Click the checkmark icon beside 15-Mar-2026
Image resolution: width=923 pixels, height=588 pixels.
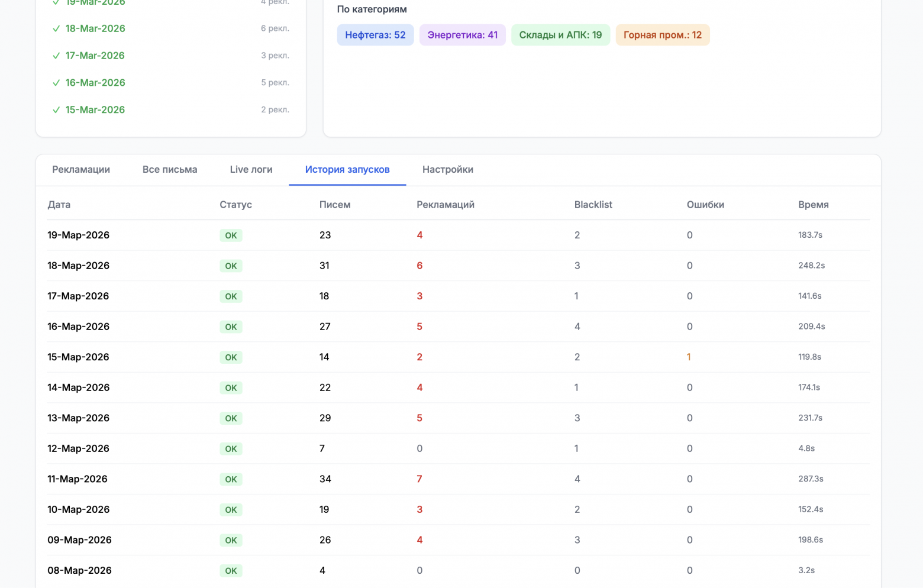tap(56, 110)
